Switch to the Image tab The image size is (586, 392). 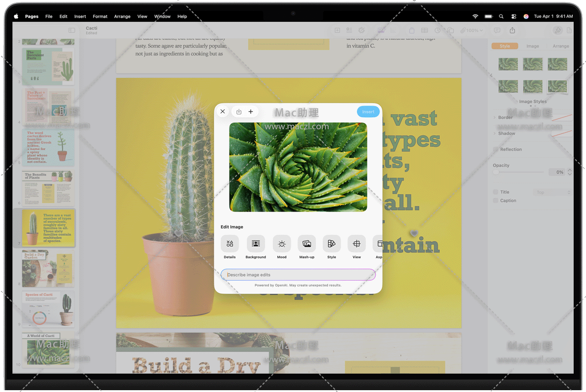tap(533, 46)
